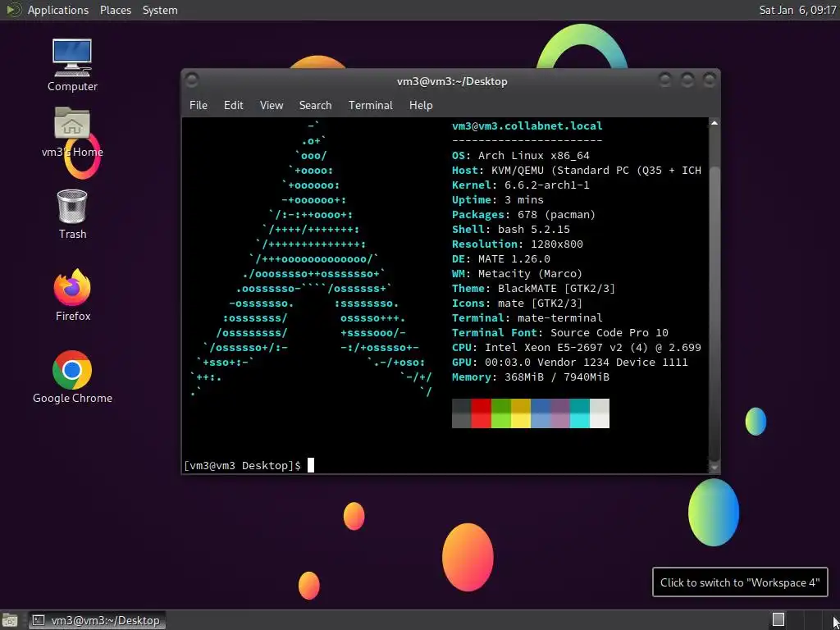
Task: Open the Places menu in top panel
Action: (115, 10)
